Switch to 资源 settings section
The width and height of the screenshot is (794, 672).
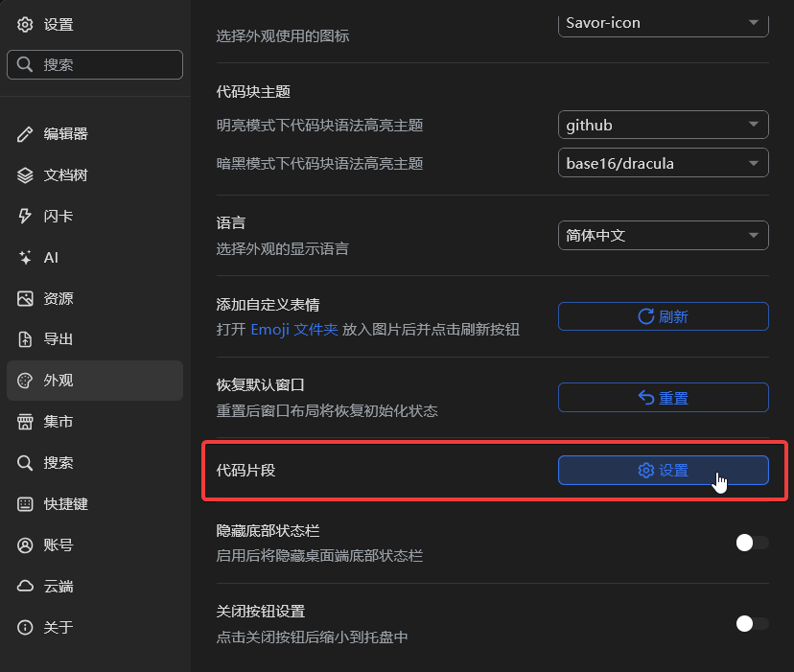click(95, 298)
